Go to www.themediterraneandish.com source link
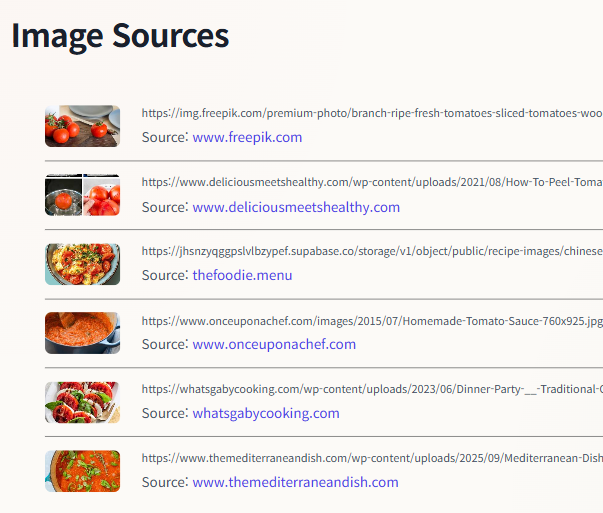Screen dimensions: 603x513 click(295, 482)
